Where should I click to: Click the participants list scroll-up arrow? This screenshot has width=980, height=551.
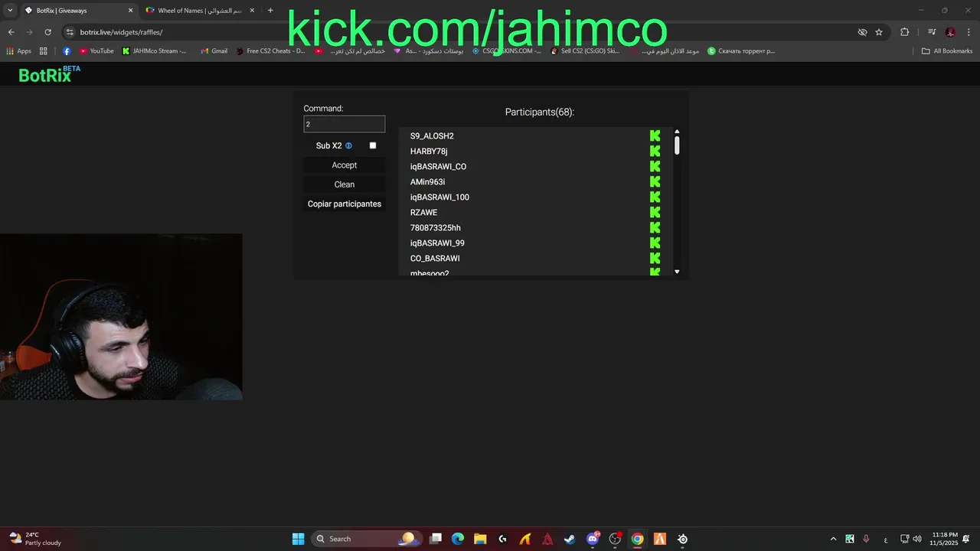point(677,132)
